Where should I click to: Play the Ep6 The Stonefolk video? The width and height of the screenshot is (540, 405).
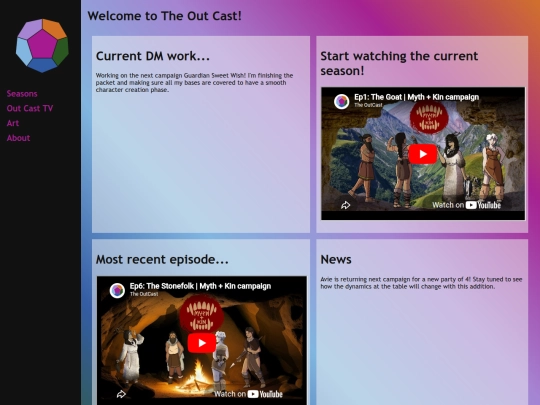pos(202,343)
